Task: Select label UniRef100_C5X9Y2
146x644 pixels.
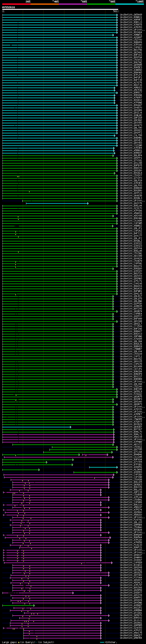Action: pyautogui.click(x=131, y=60)
